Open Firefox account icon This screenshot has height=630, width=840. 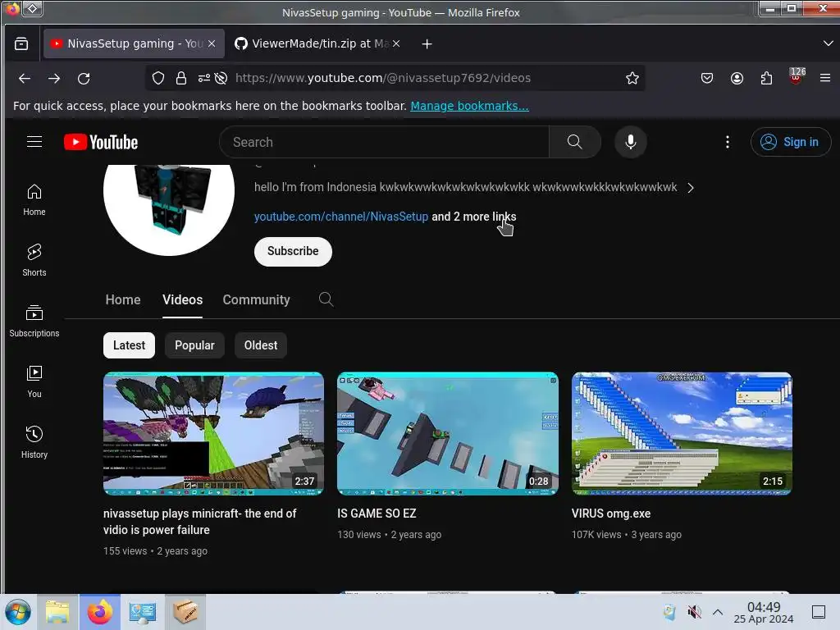(x=737, y=78)
